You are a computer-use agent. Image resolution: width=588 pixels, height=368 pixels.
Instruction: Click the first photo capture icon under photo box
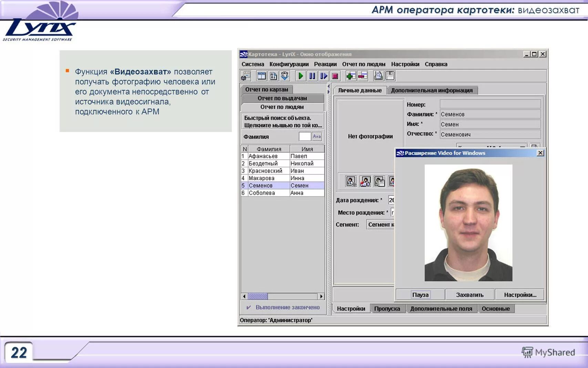point(351,181)
